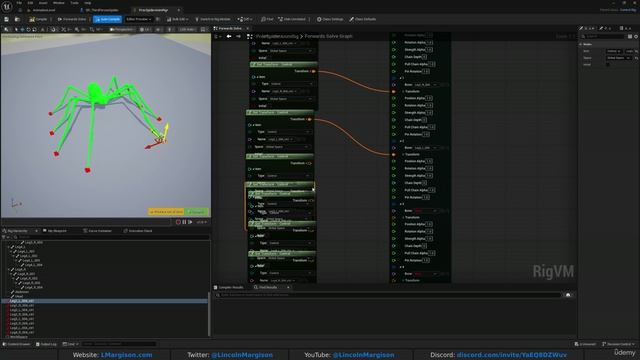Switch to the My Blueprint tab
This screenshot has width=640, height=360.
tap(55, 231)
